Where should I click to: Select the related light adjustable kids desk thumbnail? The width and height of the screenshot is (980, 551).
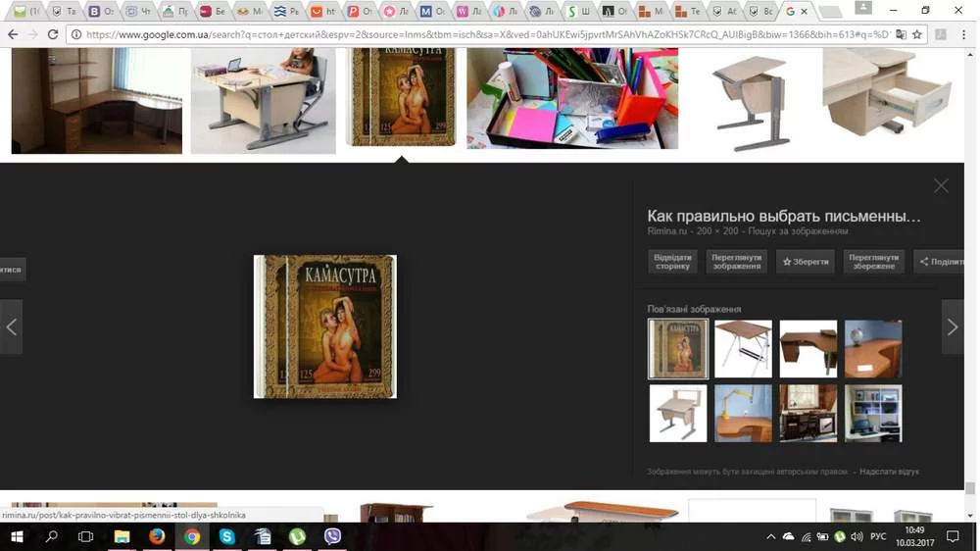678,414
